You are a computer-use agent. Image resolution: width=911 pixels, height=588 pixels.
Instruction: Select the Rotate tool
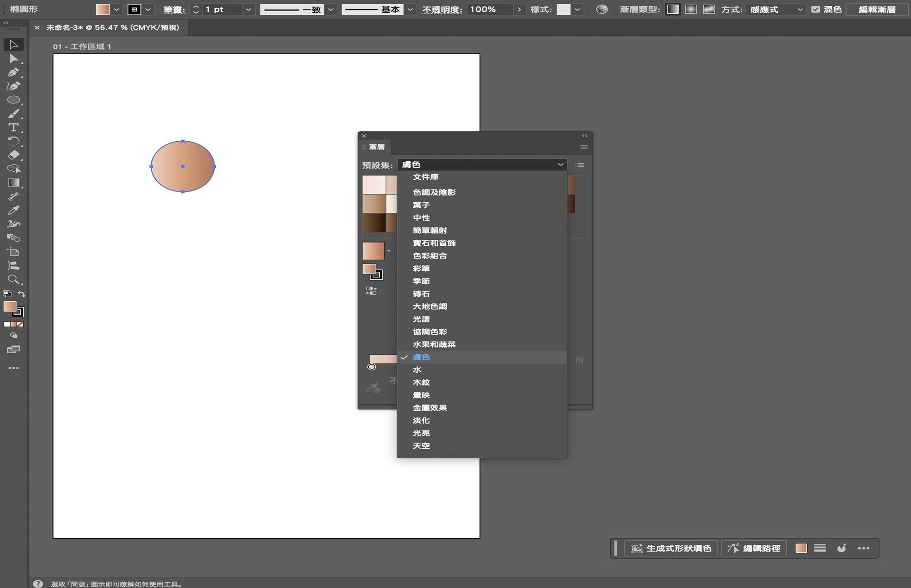(x=14, y=141)
